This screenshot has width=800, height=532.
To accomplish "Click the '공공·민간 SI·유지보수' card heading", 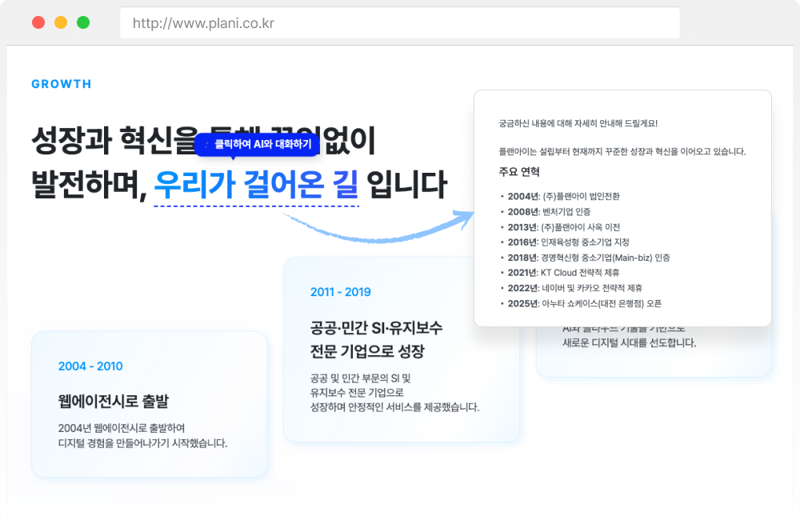I will point(376,328).
